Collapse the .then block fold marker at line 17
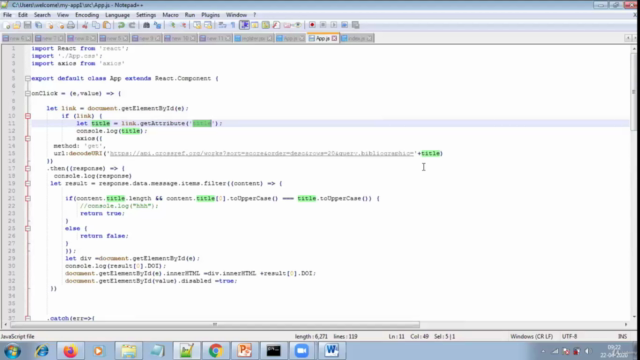Viewport: 640px width, 360px height. point(28,168)
